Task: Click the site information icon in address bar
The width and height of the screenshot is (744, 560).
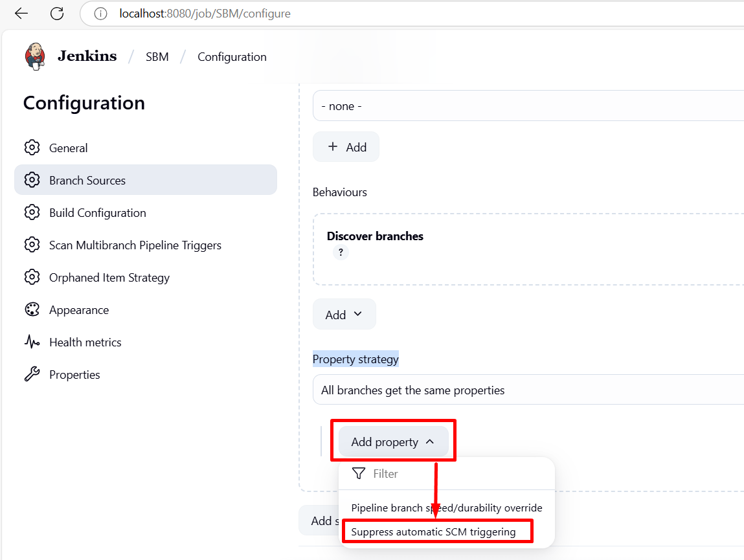Action: (100, 14)
